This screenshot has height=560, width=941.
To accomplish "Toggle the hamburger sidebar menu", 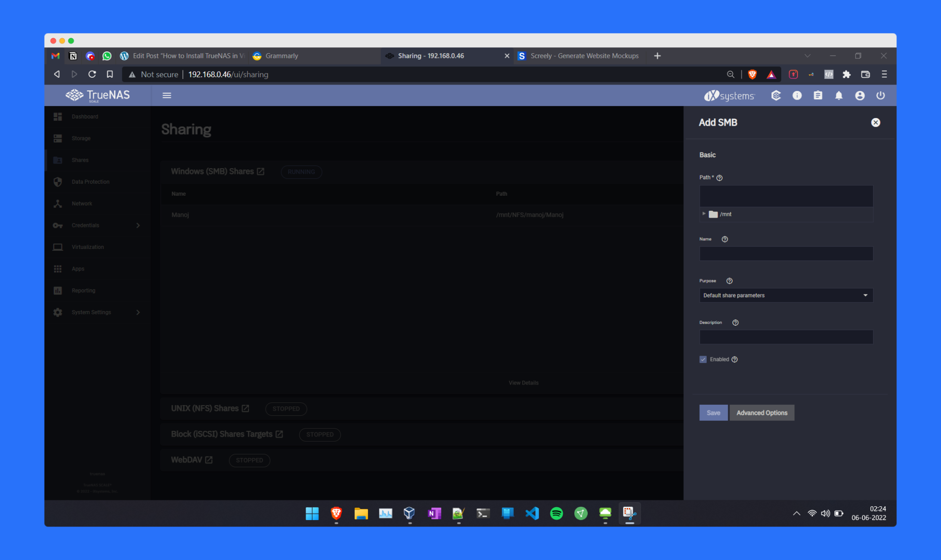I will (x=167, y=96).
